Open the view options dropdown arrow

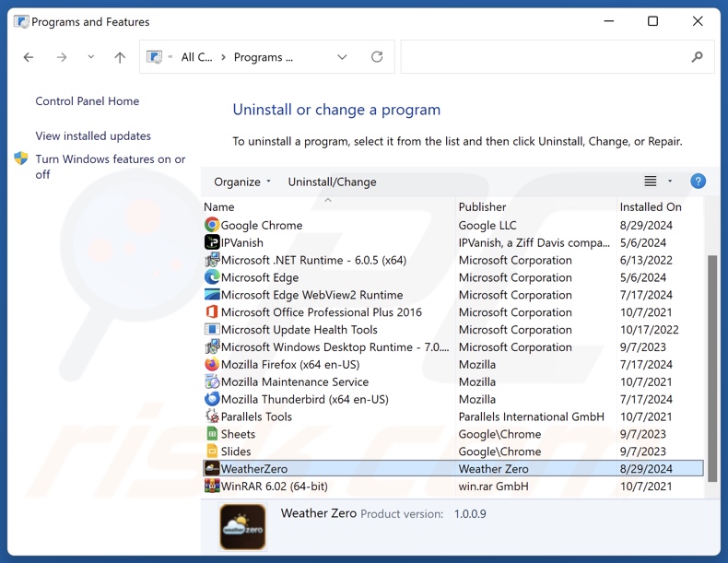(670, 181)
